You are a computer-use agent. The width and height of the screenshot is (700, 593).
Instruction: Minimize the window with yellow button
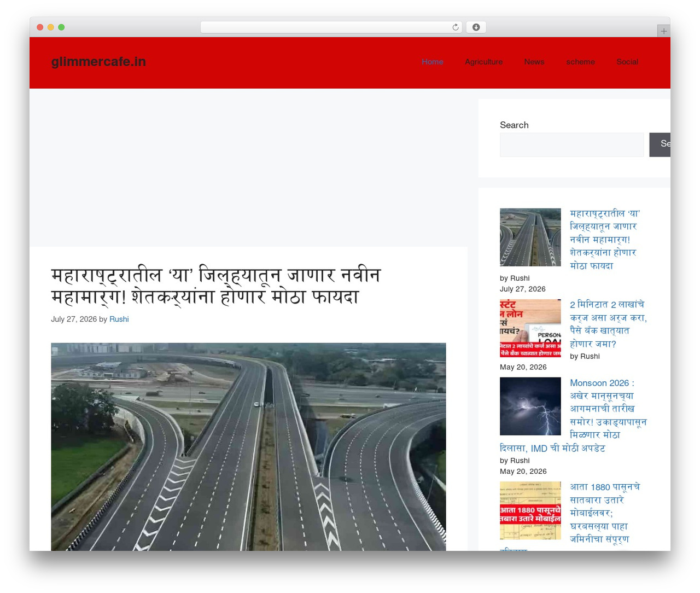50,27
